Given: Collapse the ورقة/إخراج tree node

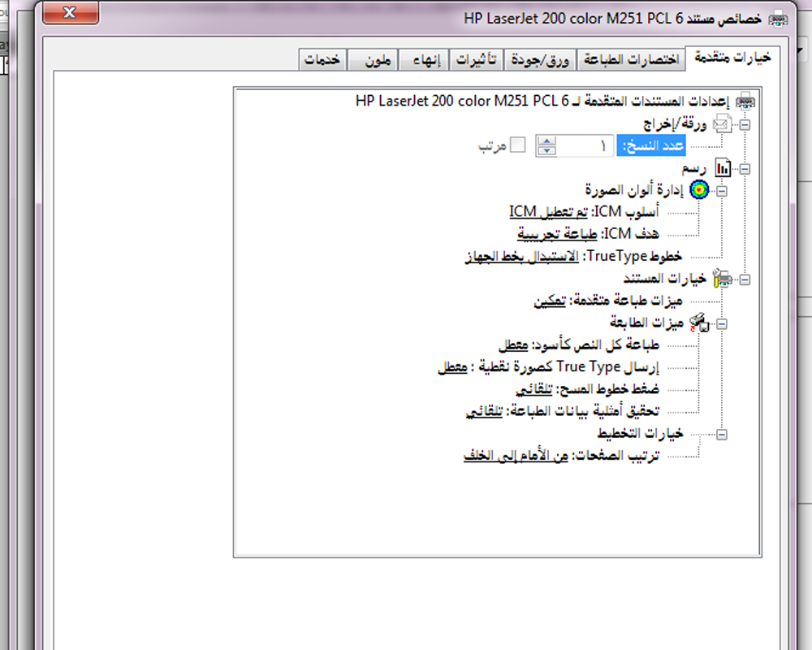Looking at the screenshot, I should (x=745, y=125).
